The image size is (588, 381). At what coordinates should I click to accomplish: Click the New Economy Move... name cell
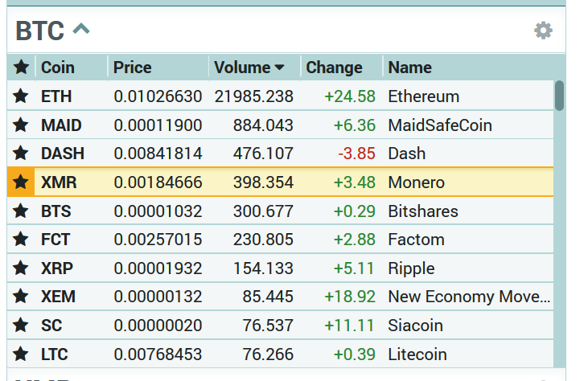[470, 297]
